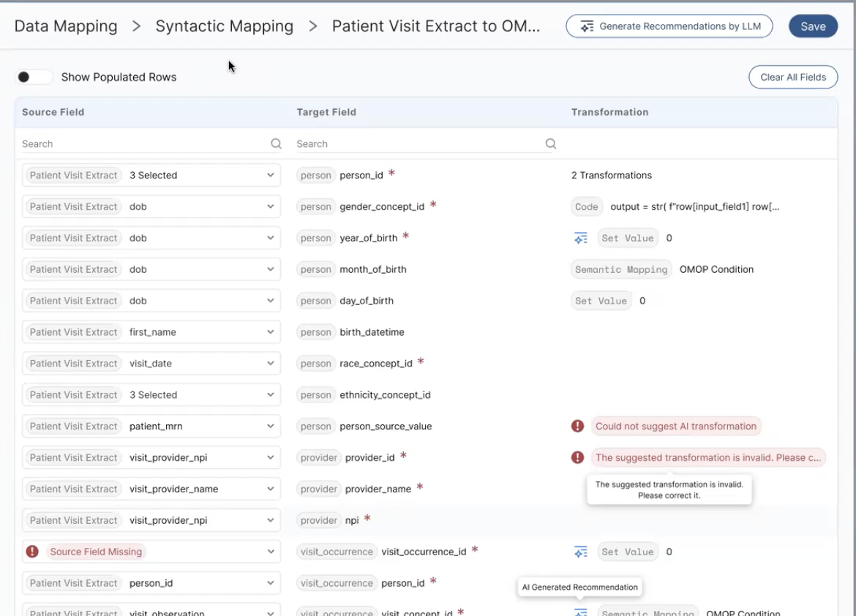The height and width of the screenshot is (616, 856).
Task: Focus the Target Field search input
Action: 419,143
